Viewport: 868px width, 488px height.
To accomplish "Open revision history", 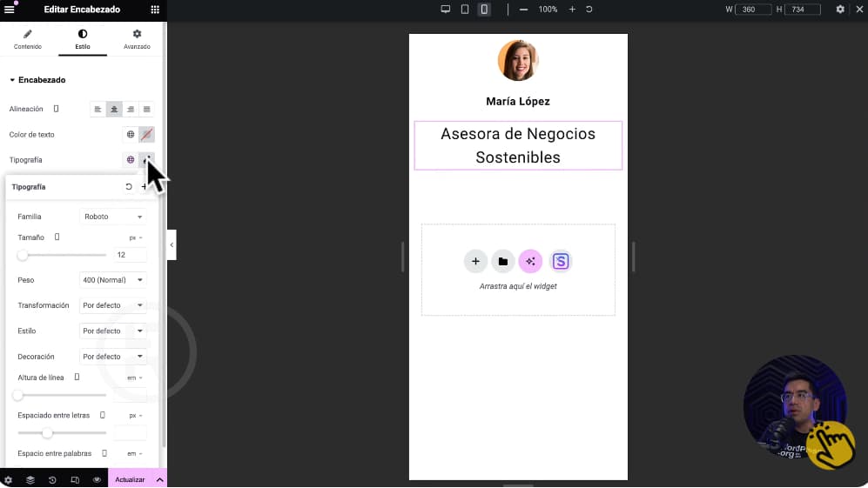I will (x=52, y=479).
